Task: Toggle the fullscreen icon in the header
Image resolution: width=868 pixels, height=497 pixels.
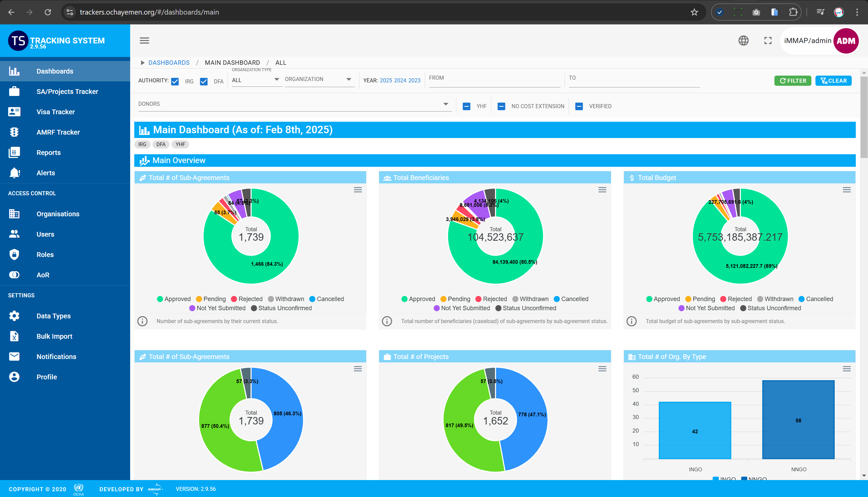Action: pyautogui.click(x=768, y=41)
